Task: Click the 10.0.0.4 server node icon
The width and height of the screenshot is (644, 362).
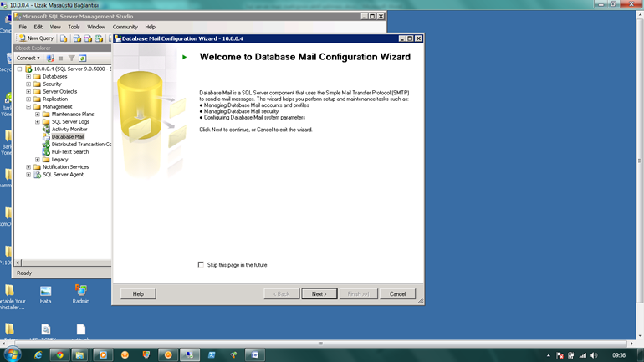Action: click(28, 69)
